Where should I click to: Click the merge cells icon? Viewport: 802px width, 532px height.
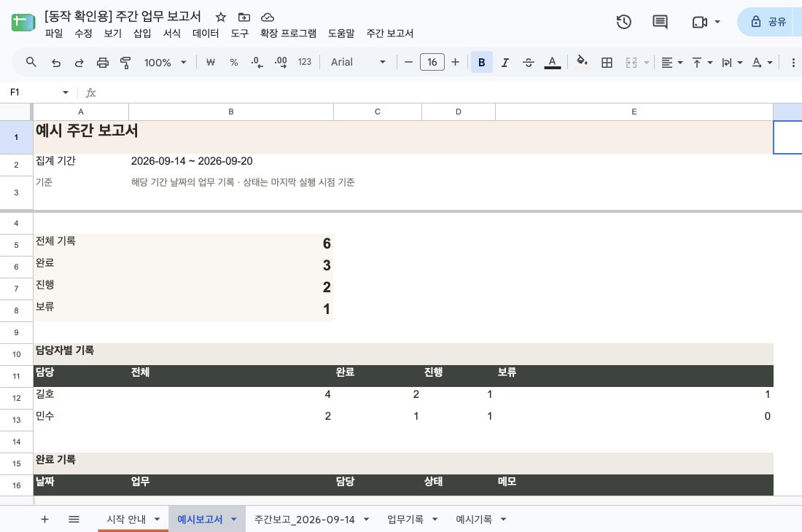pos(631,63)
